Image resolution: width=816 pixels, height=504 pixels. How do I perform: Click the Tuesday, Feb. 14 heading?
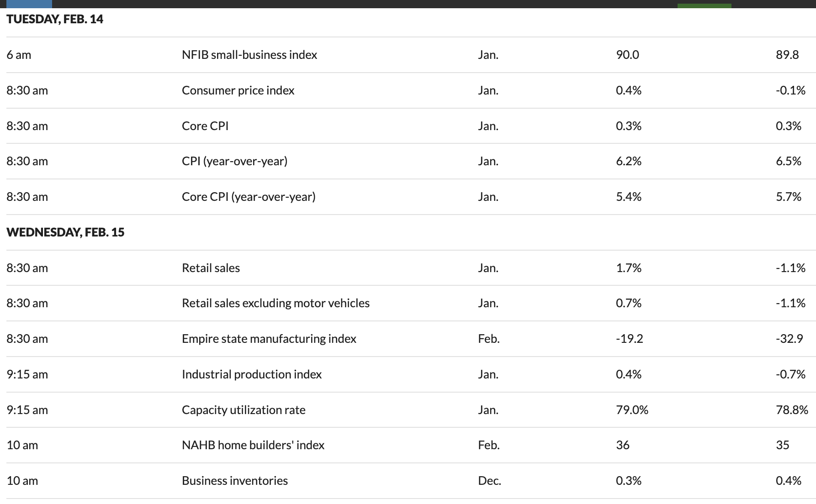[x=55, y=19]
